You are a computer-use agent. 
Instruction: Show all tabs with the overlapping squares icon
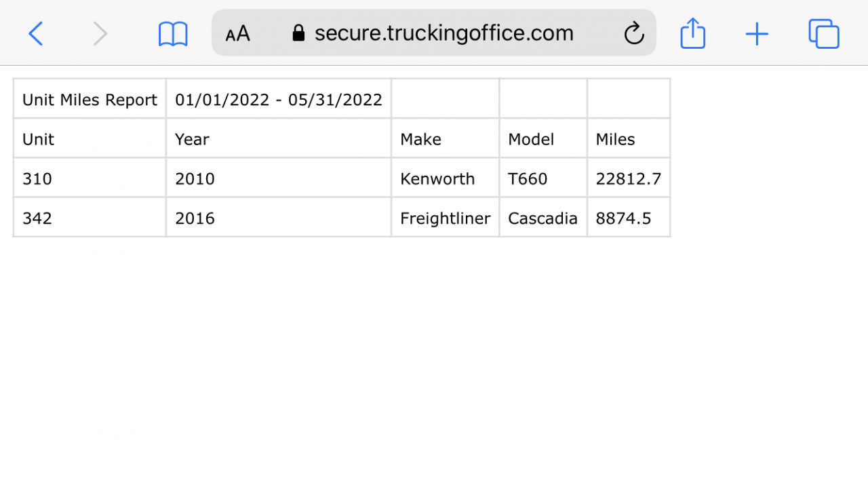click(x=824, y=34)
